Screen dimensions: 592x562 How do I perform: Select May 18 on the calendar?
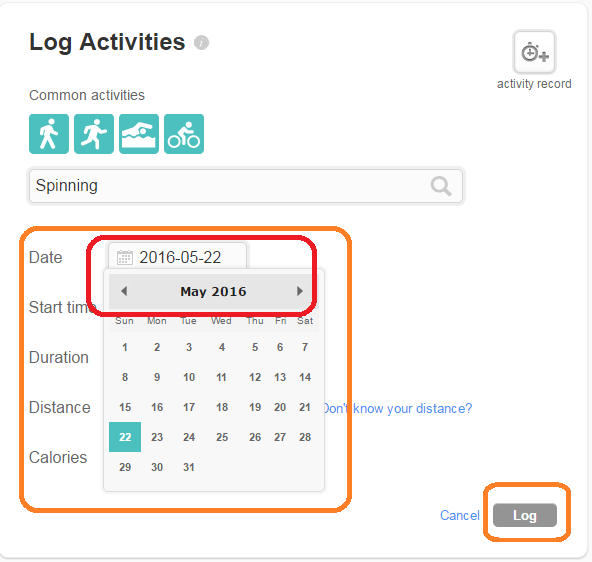click(222, 407)
